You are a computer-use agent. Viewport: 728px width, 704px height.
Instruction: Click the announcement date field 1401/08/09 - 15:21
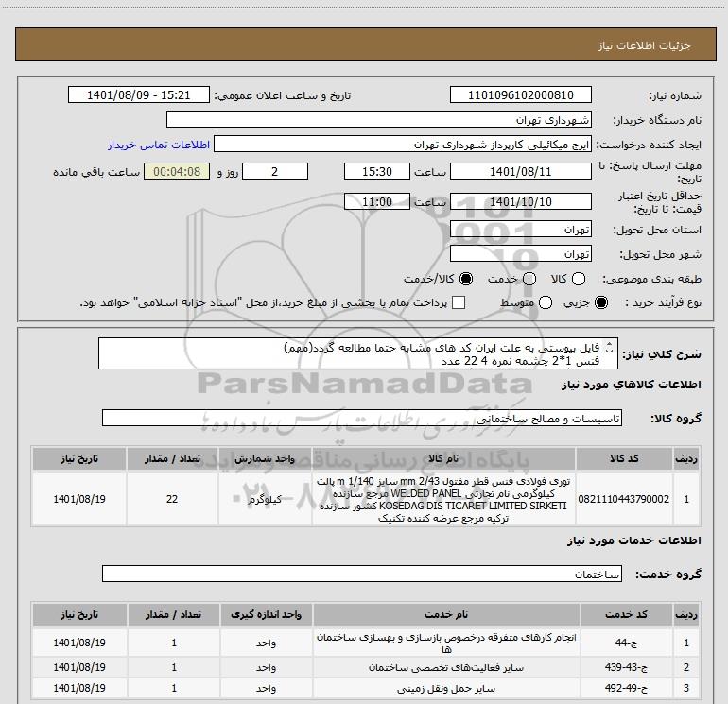pos(139,94)
